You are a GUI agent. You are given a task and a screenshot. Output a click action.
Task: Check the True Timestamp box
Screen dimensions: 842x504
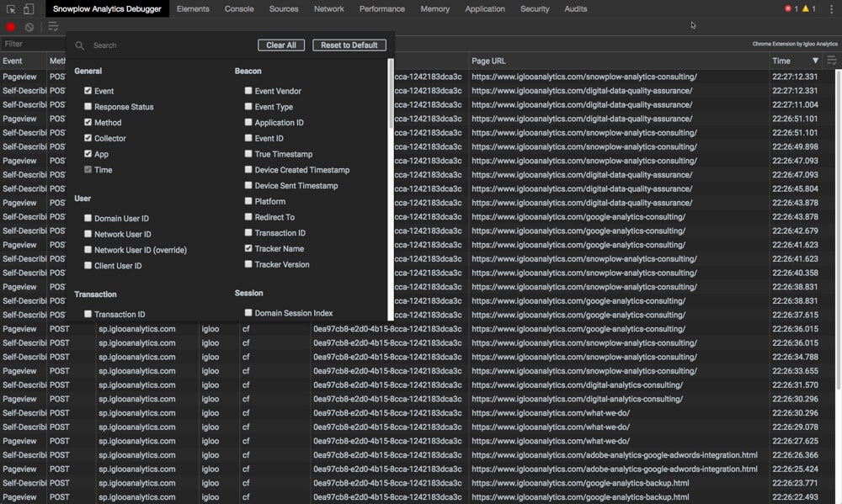248,153
